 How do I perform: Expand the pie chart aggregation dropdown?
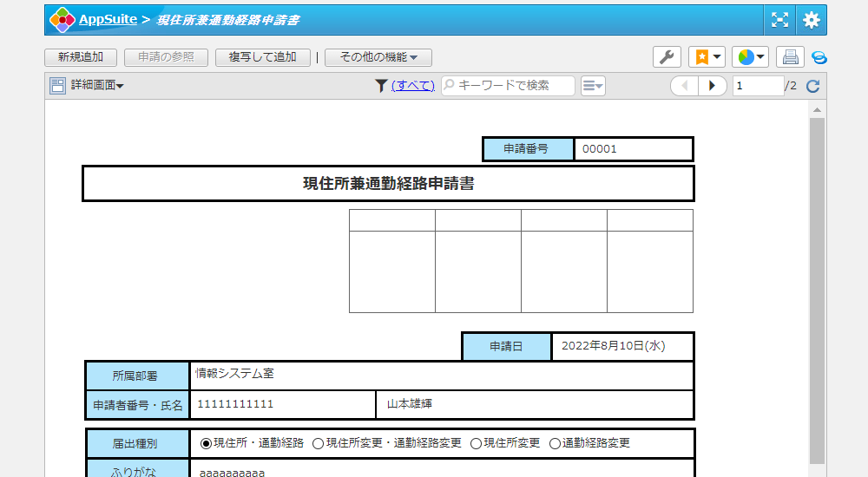(750, 57)
